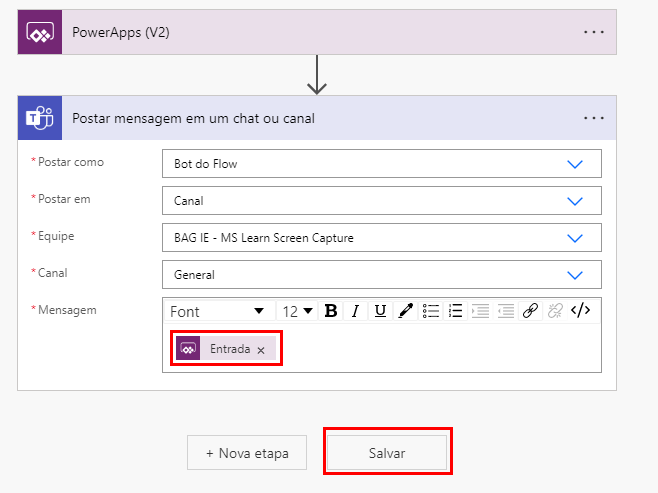Click the Equipe field label
Screen dimensions: 658x493
point(56,236)
